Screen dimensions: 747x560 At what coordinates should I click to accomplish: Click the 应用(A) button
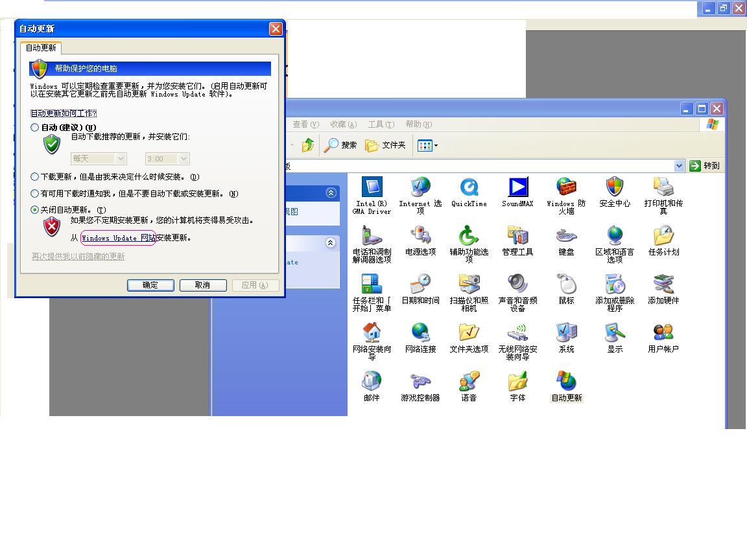[x=255, y=285]
